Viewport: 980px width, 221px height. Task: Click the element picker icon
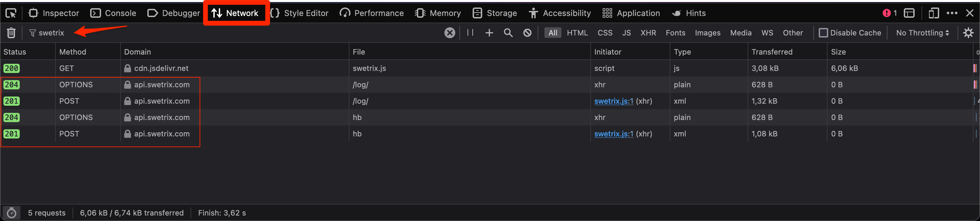[x=11, y=13]
